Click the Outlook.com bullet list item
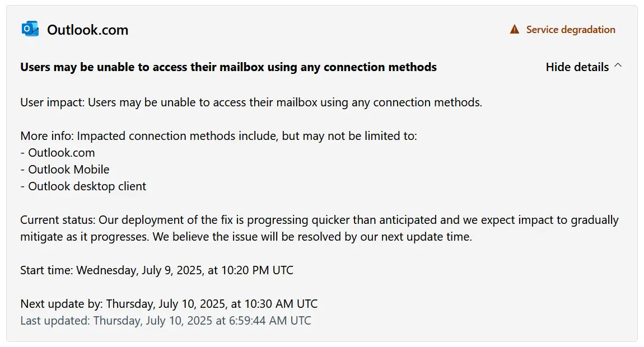Viewport: 644px width, 347px height. (58, 153)
